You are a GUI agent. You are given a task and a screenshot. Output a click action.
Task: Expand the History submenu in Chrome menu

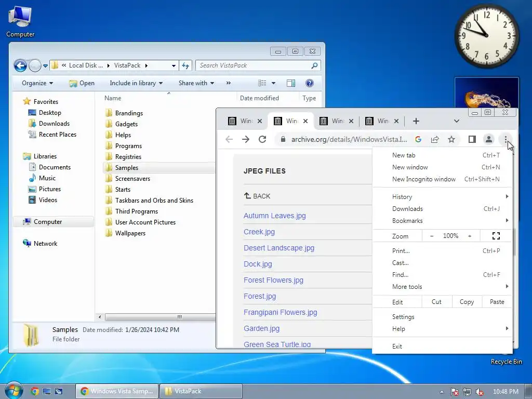point(442,197)
